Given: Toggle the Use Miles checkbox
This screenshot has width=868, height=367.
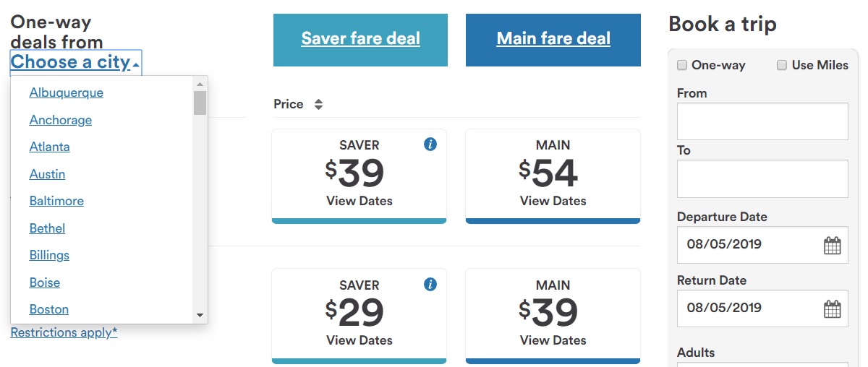Looking at the screenshot, I should [x=782, y=66].
